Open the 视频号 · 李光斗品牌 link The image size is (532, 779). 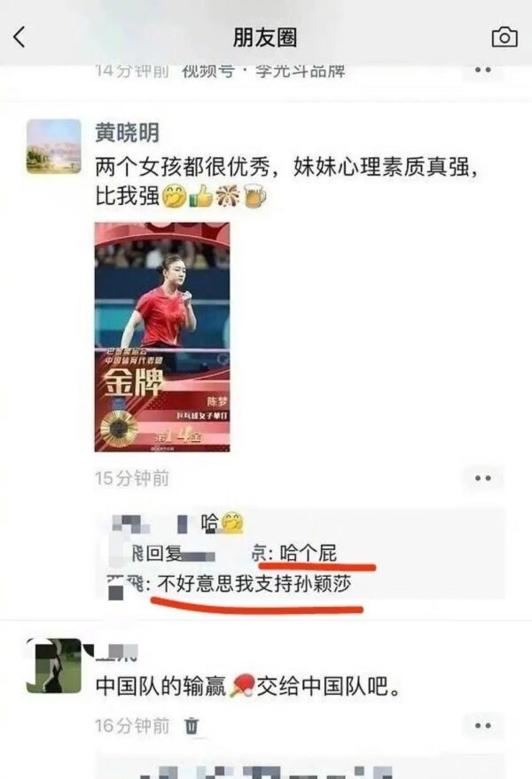coord(263,71)
